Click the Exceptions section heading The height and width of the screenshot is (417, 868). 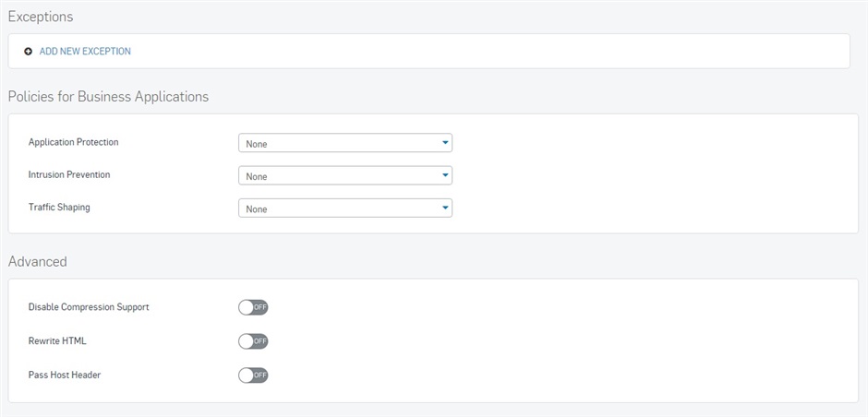coord(41,18)
